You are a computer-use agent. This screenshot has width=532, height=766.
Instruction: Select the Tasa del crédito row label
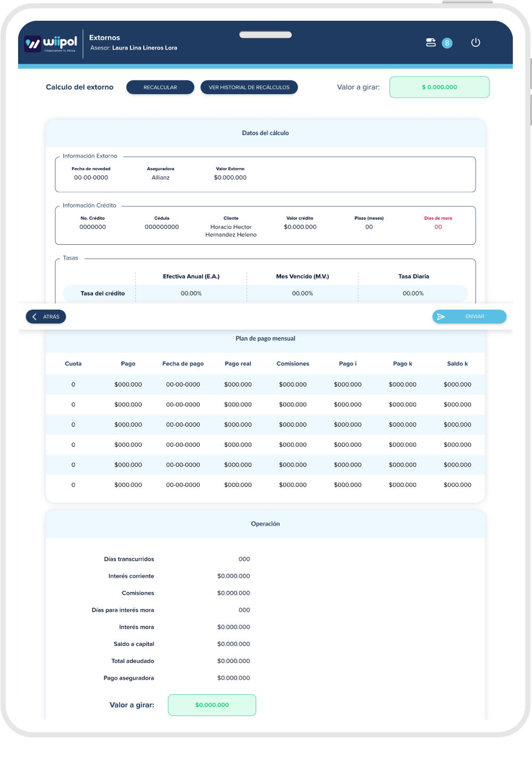pyautogui.click(x=103, y=294)
